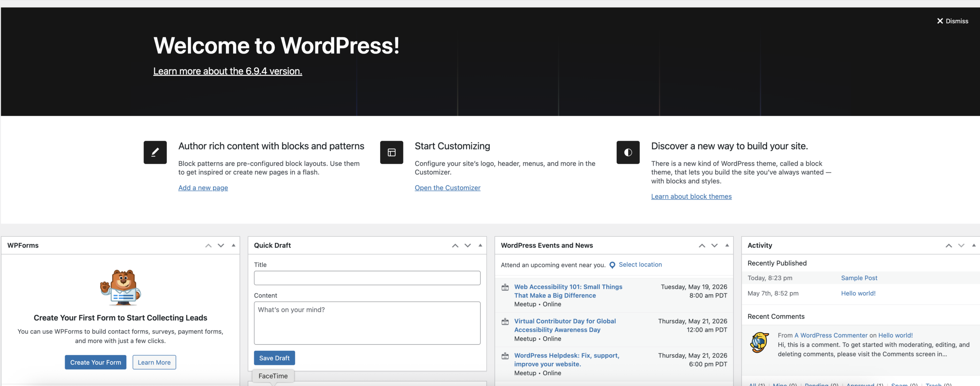Click the WPForms bear mascot image
The height and width of the screenshot is (386, 980).
point(121,287)
